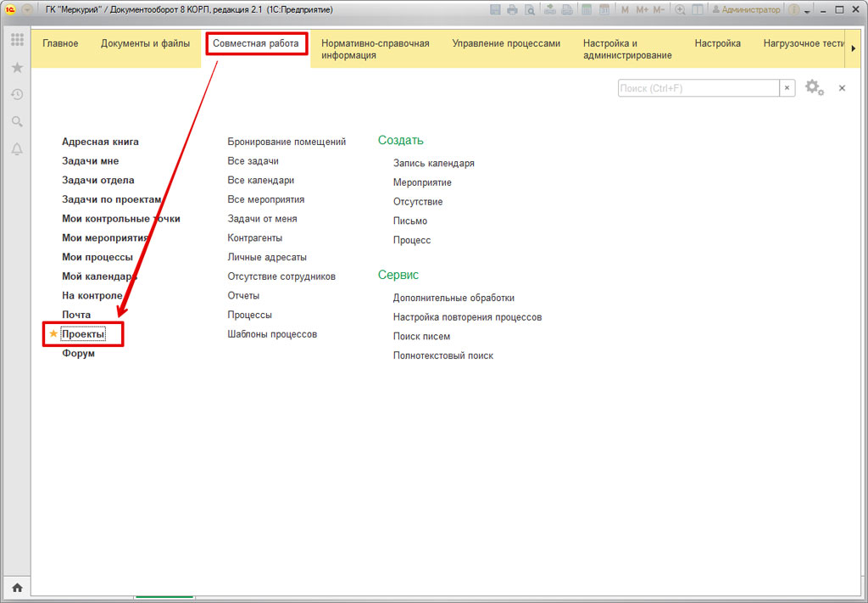Open the calculator icon in title bar
This screenshot has height=603, width=868.
(586, 10)
